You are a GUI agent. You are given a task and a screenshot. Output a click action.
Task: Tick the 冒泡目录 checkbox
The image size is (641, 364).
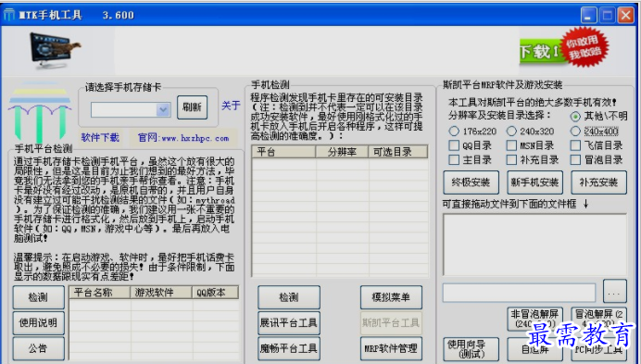575,160
